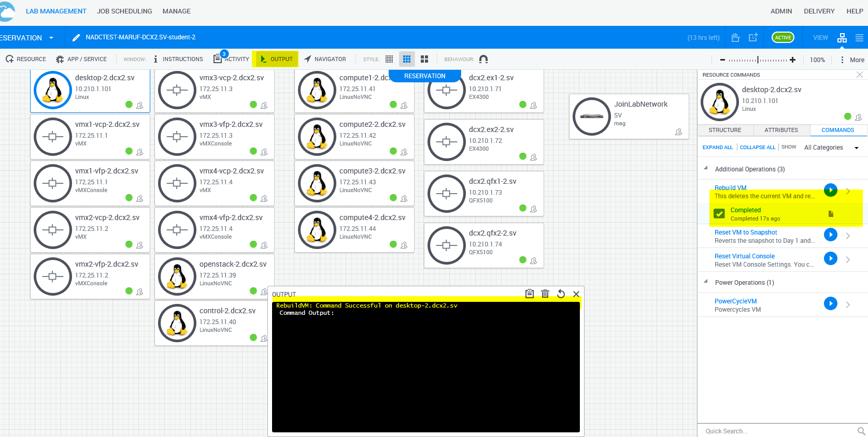Copy output using the clipboard icon
The height and width of the screenshot is (437, 868).
click(x=529, y=294)
